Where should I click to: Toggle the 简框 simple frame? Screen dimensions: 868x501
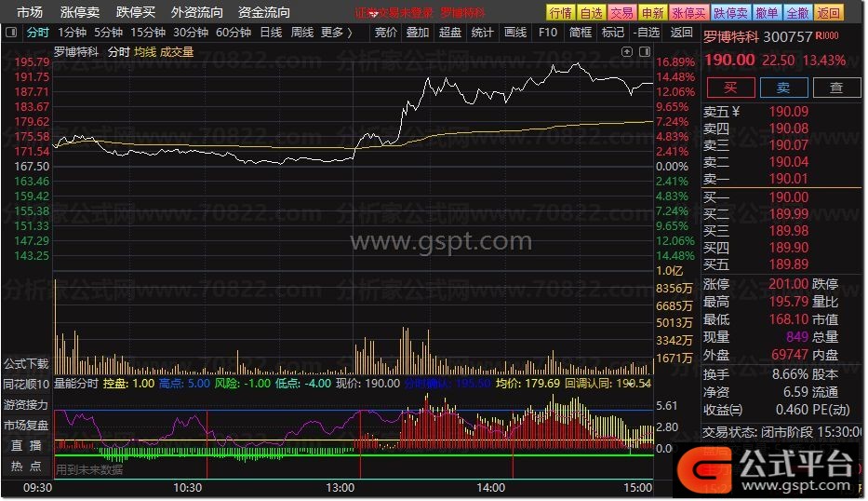pos(581,33)
